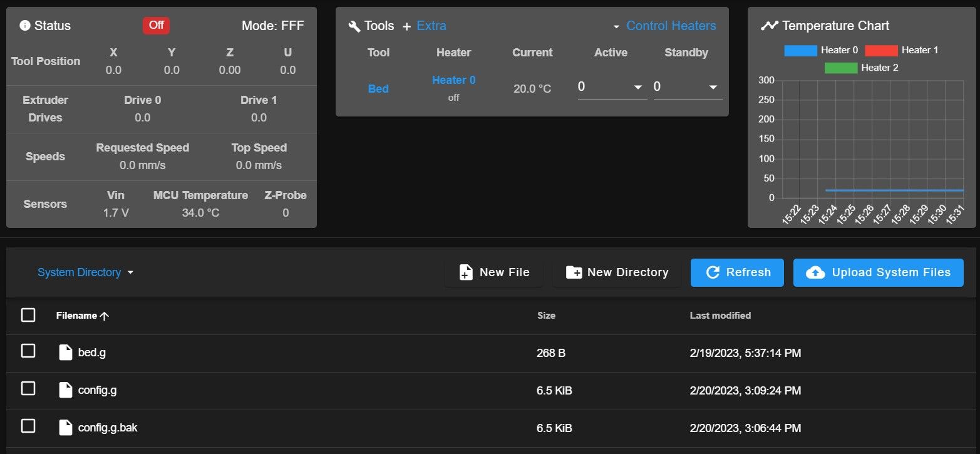Click the red Off status badge
This screenshot has width=980, height=454.
point(157,26)
